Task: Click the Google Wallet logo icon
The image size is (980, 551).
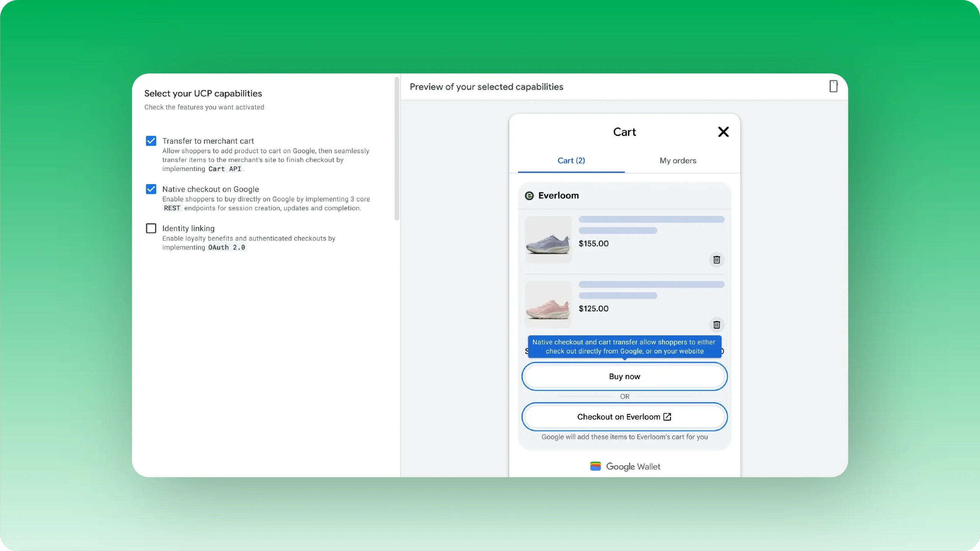Action: (x=595, y=466)
